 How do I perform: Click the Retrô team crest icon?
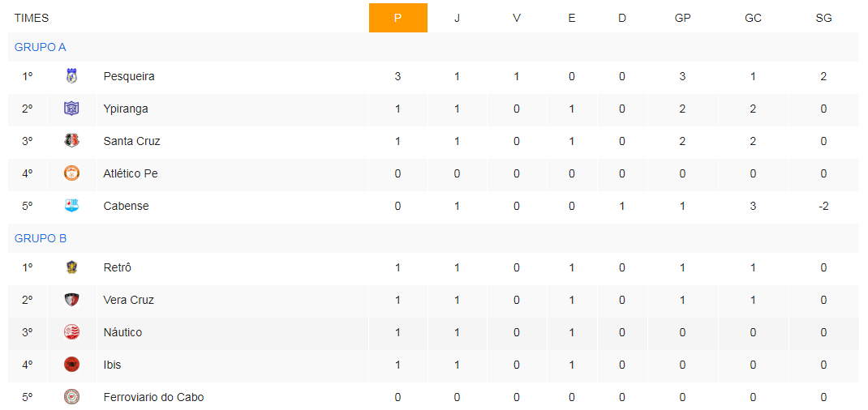tap(72, 267)
